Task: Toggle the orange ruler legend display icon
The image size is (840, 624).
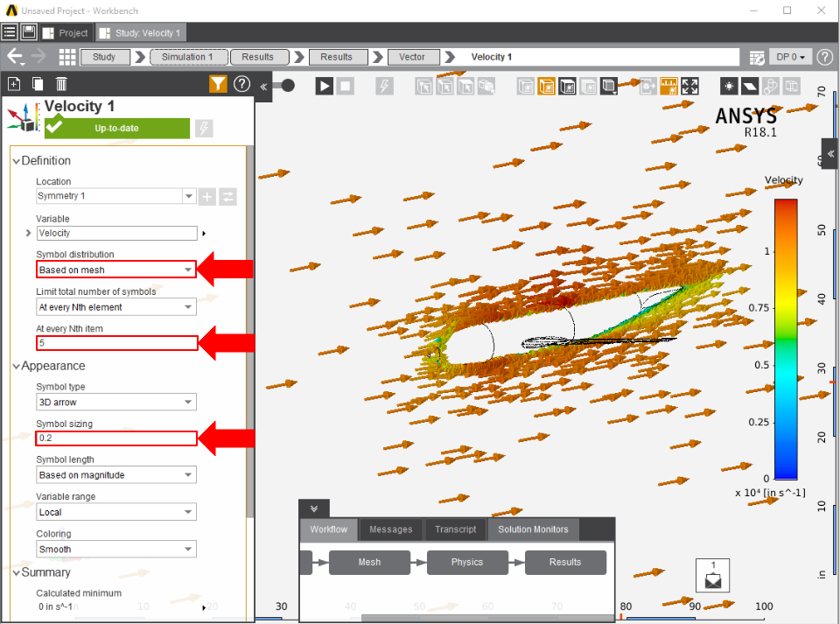Action: pos(668,86)
